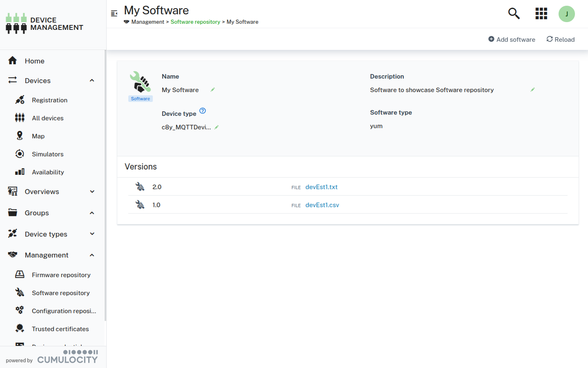Open the app switcher grid icon
The width and height of the screenshot is (588, 368).
point(541,13)
